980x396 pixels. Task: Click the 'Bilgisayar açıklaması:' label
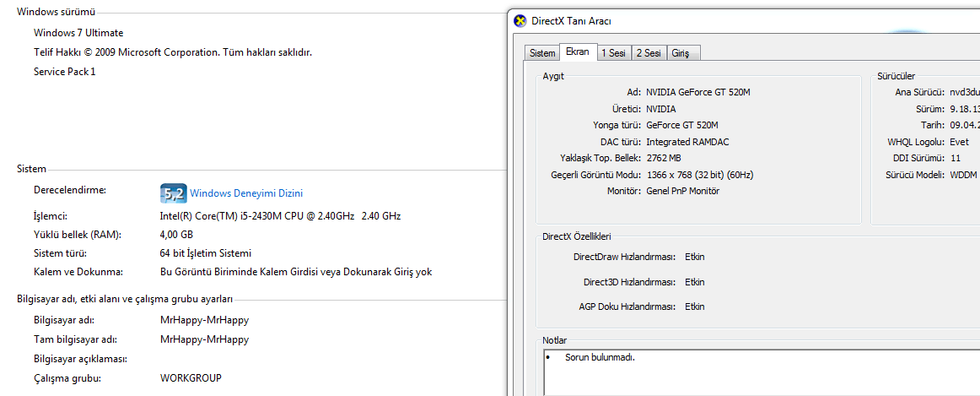pos(81,359)
